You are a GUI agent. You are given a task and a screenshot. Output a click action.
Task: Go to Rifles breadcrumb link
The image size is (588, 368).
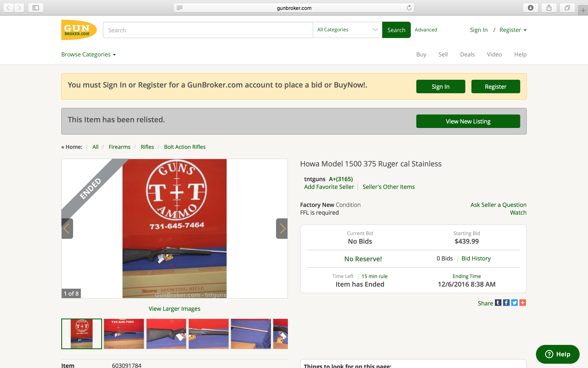click(147, 147)
